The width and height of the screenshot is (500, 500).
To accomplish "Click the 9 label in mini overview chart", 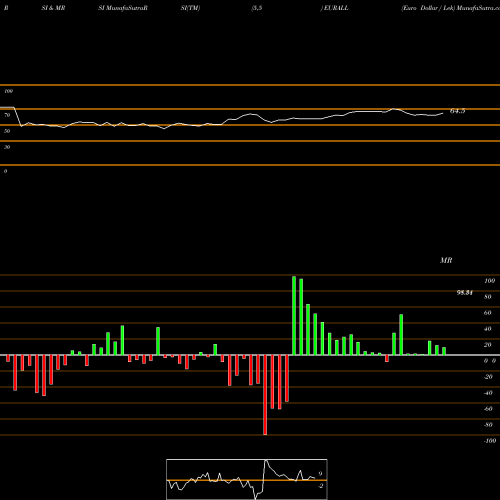I will [320, 474].
